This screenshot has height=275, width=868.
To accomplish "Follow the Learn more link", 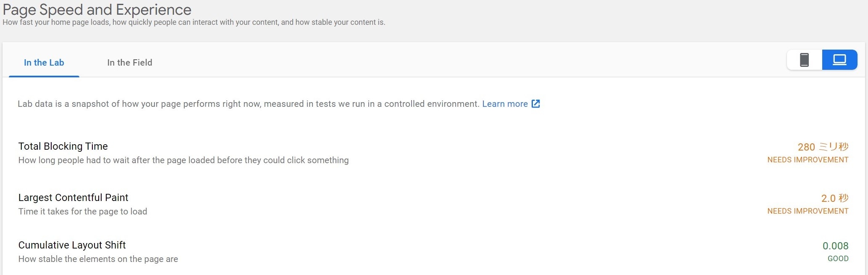I will tap(504, 104).
